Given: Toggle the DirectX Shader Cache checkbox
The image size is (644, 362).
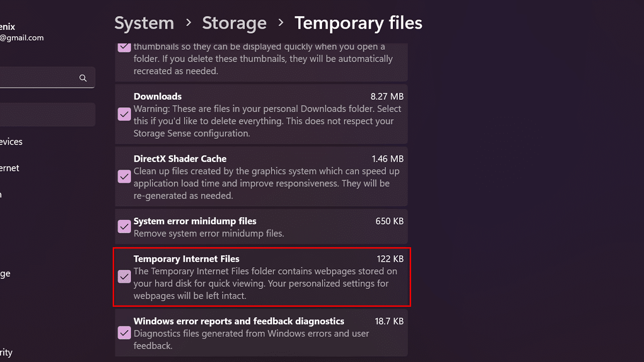Looking at the screenshot, I should click(124, 176).
